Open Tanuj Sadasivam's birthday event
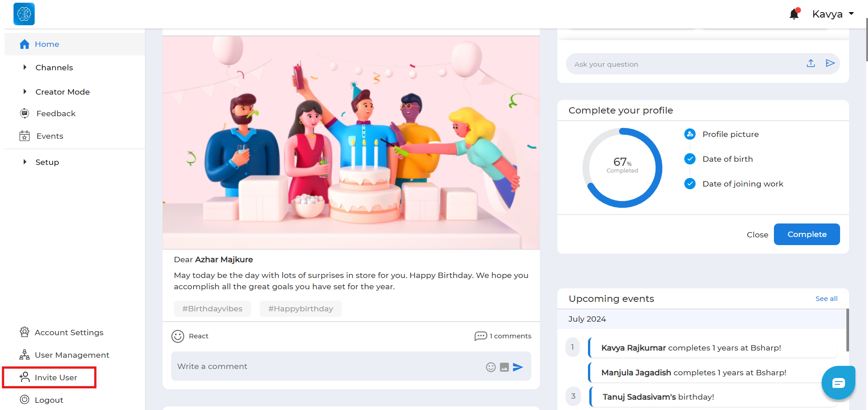This screenshot has width=868, height=410. (x=713, y=397)
